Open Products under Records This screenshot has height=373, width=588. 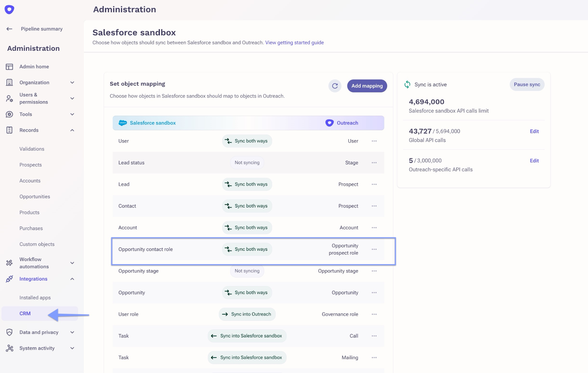click(29, 213)
